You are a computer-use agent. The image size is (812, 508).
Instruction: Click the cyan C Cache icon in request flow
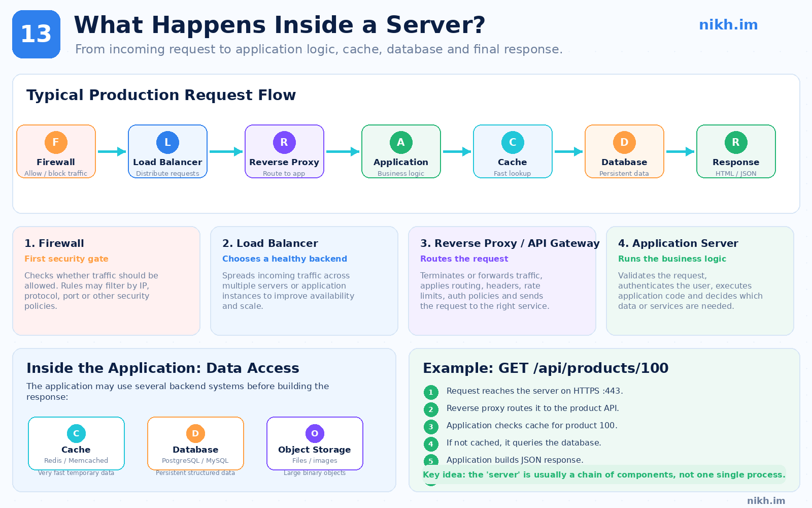(513, 142)
